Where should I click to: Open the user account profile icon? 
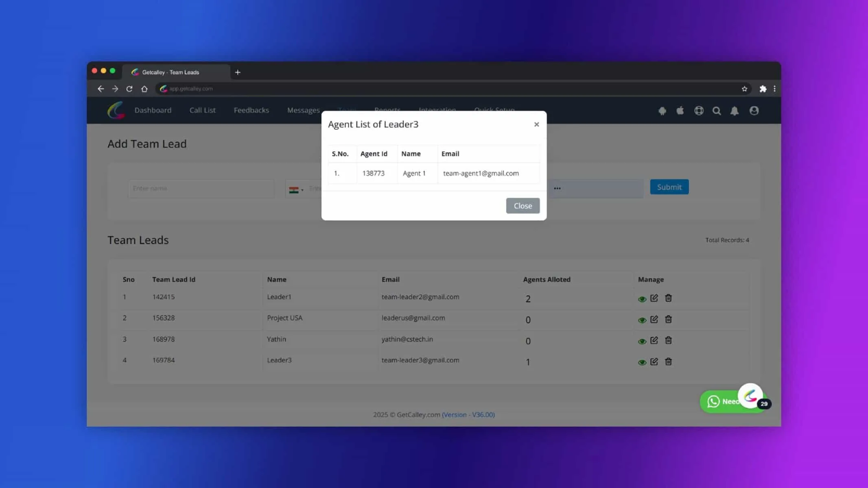pos(754,111)
